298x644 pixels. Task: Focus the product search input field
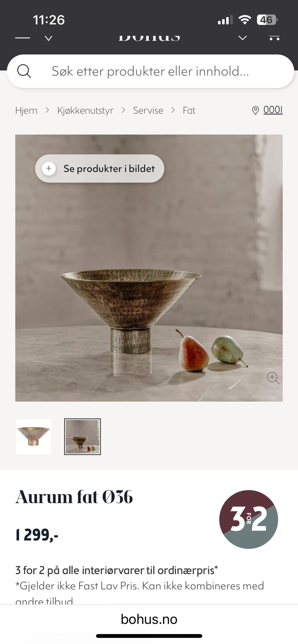click(x=150, y=71)
